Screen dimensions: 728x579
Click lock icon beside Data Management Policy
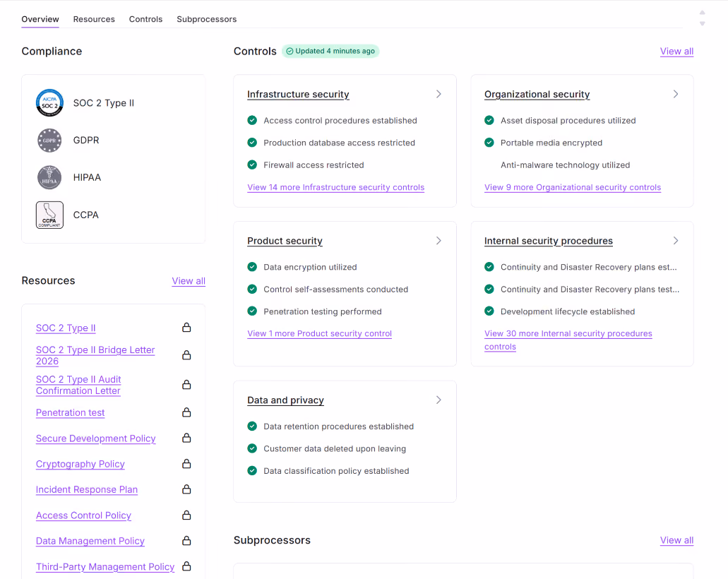pos(186,540)
